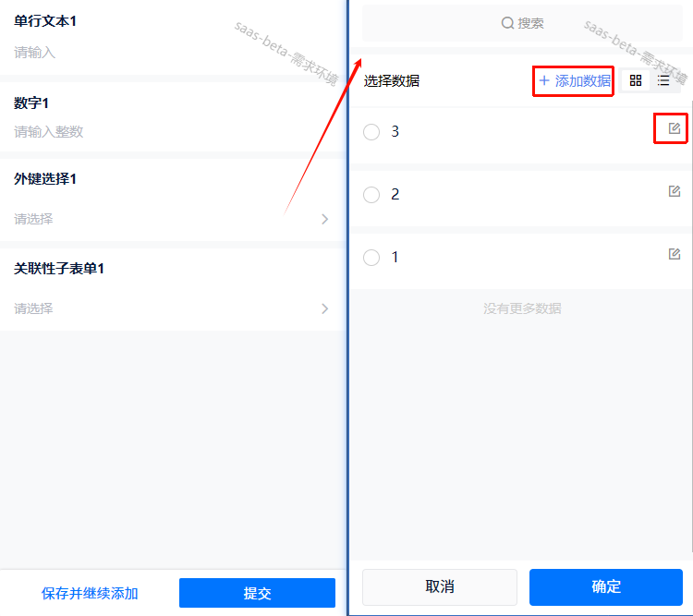Click the 请选择 field under 外键选择1
Screen dimensions: 693x616
(34, 219)
